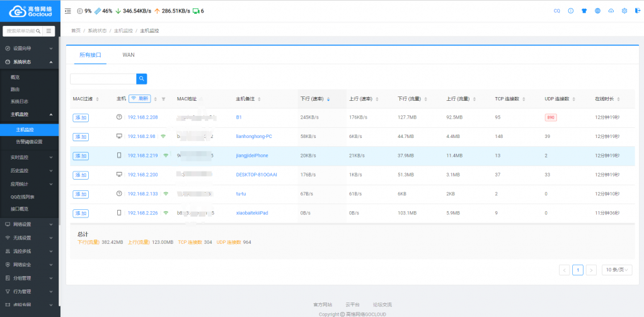Screen dimensions: 644x317
Task: Go to page 1 in pagination
Action: click(x=578, y=270)
